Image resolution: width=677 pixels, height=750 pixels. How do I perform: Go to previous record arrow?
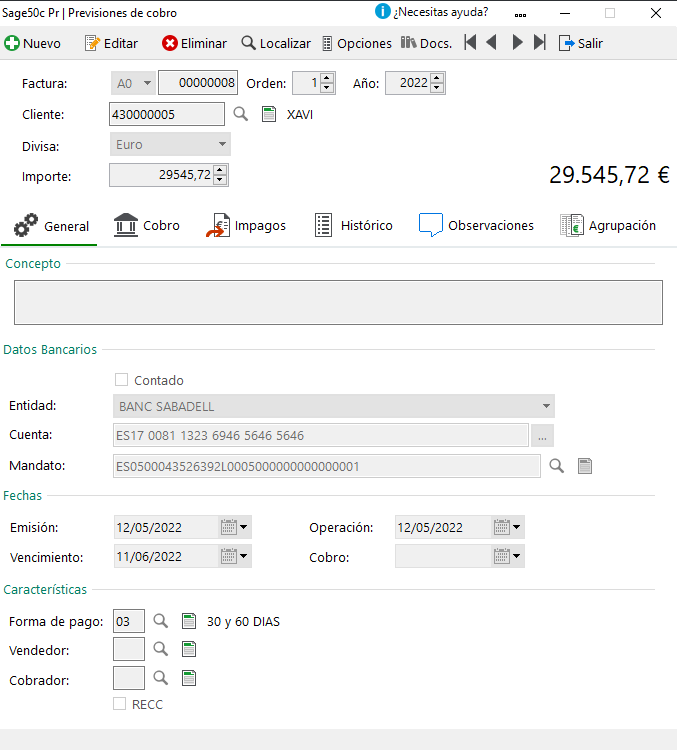point(491,43)
